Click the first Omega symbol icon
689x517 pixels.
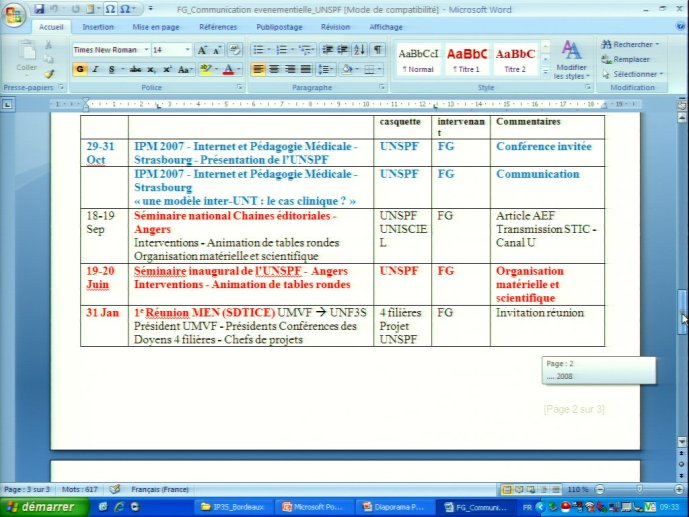coord(110,9)
